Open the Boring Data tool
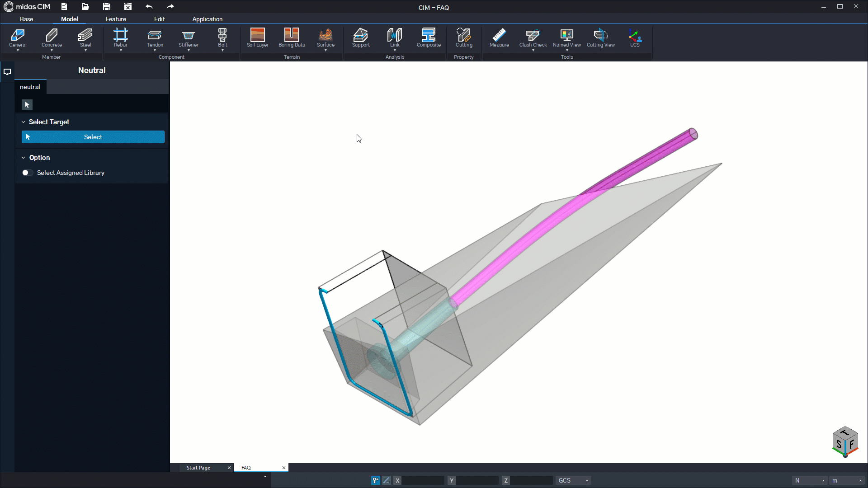The height and width of the screenshot is (488, 868). 292,38
